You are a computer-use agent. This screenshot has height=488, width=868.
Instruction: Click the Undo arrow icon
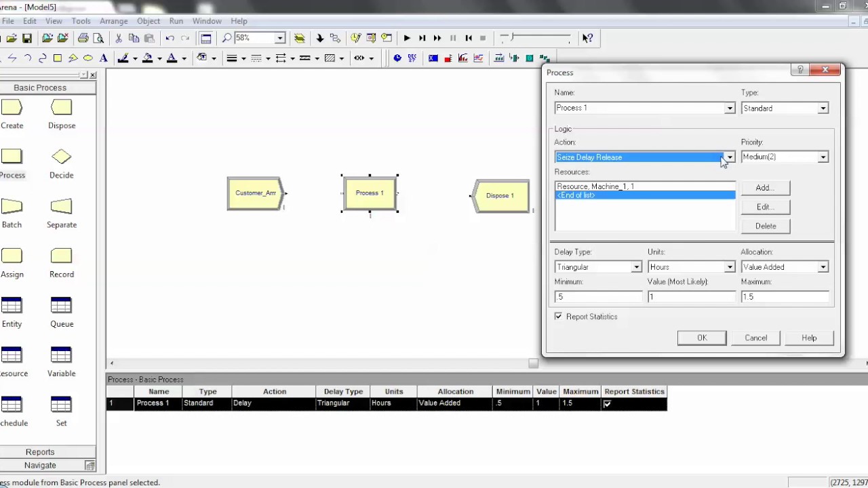point(170,39)
